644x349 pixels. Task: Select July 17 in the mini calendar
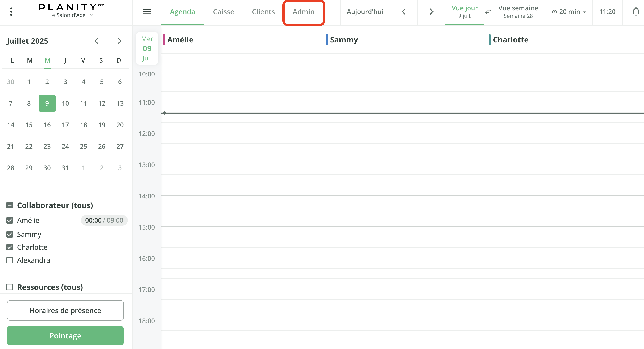pos(65,125)
